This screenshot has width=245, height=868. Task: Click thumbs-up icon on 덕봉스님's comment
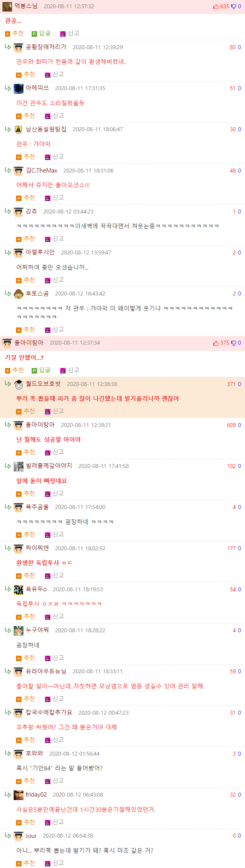[x=216, y=7]
